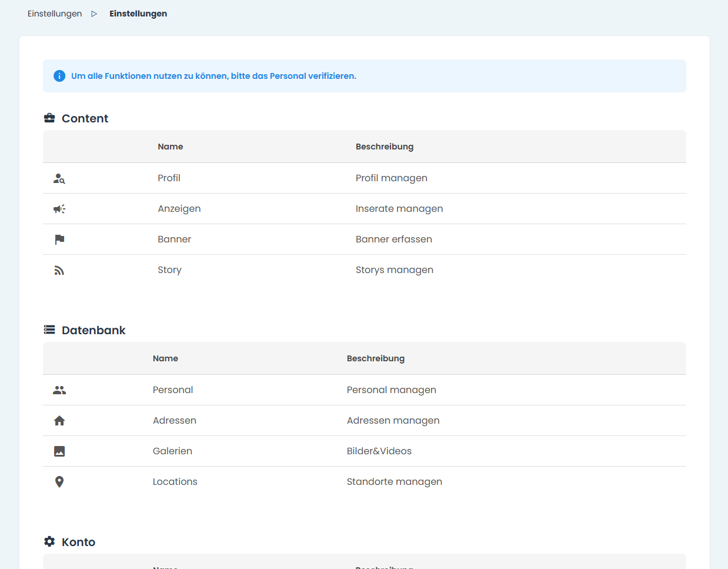Click the Anzeigen megaphone icon

tap(59, 209)
